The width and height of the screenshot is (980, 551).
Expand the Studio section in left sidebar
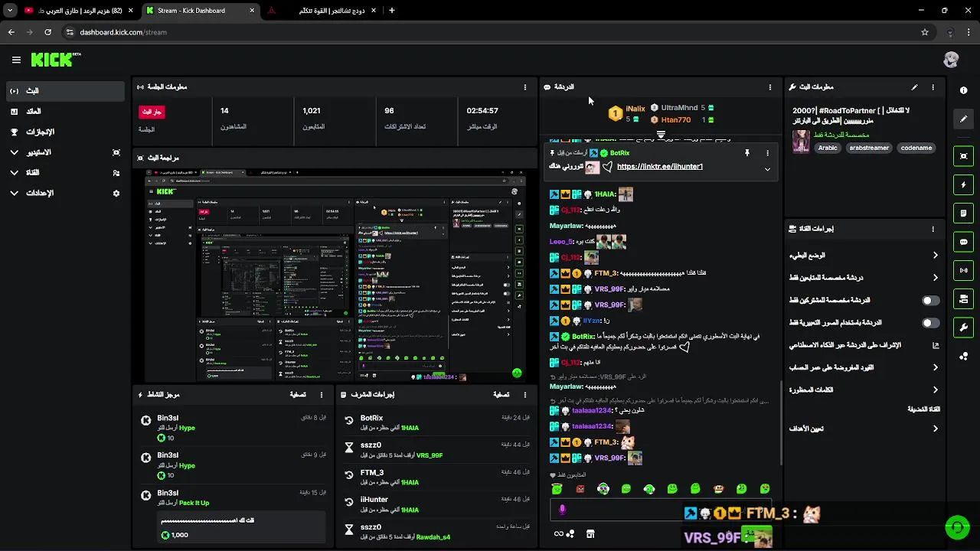click(x=65, y=152)
